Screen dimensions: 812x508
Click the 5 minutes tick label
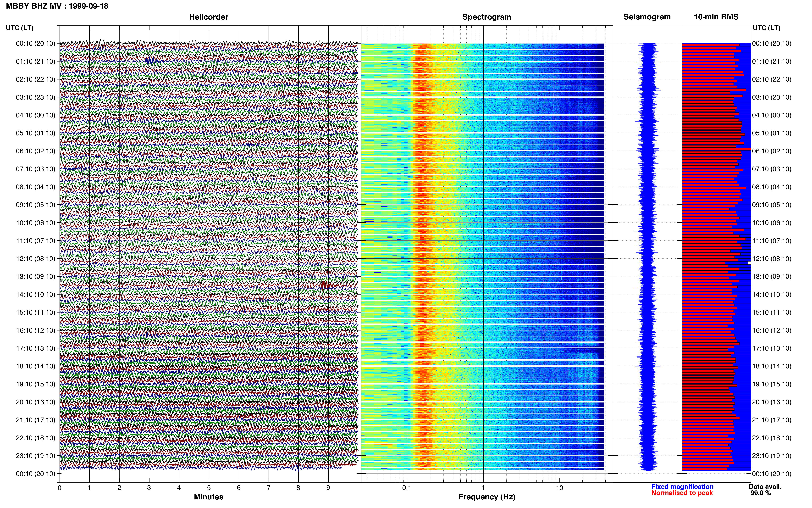coord(209,488)
